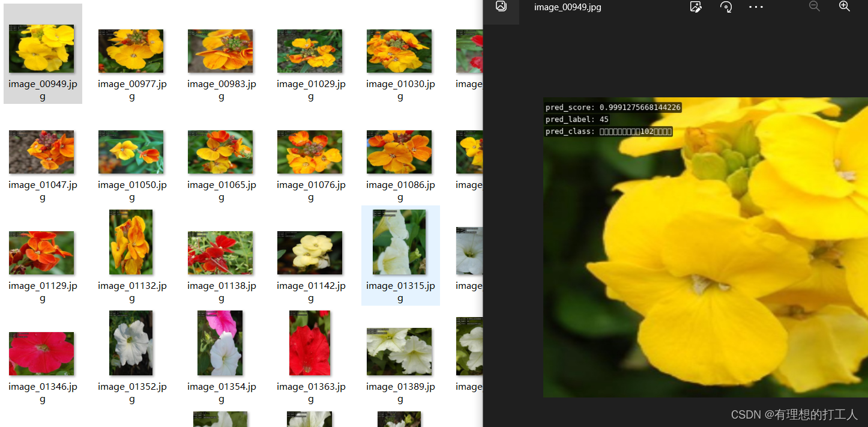This screenshot has width=868, height=427.
Task: Click the file name label image_01065.jpg
Action: coord(222,191)
